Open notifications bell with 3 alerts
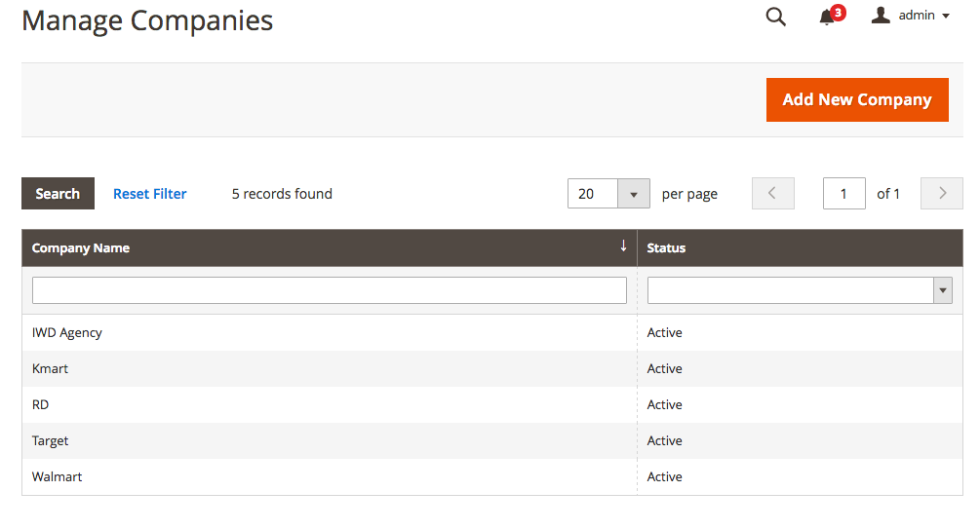The height and width of the screenshot is (529, 980). [x=831, y=15]
